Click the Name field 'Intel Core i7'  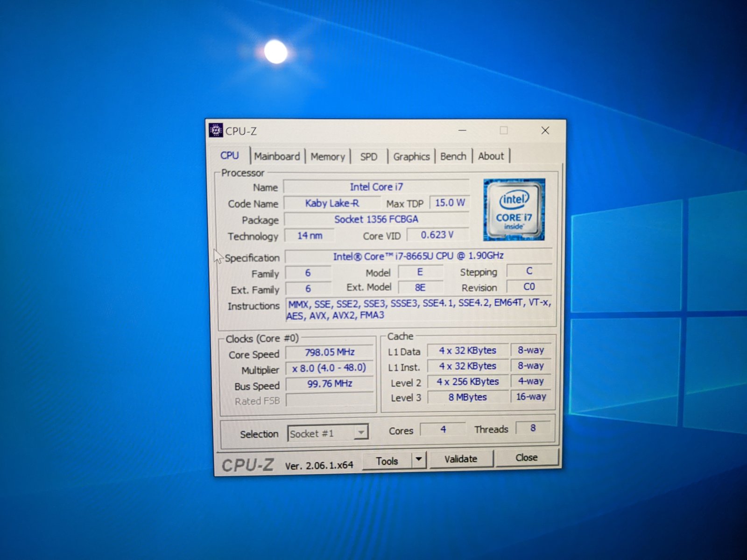(376, 187)
